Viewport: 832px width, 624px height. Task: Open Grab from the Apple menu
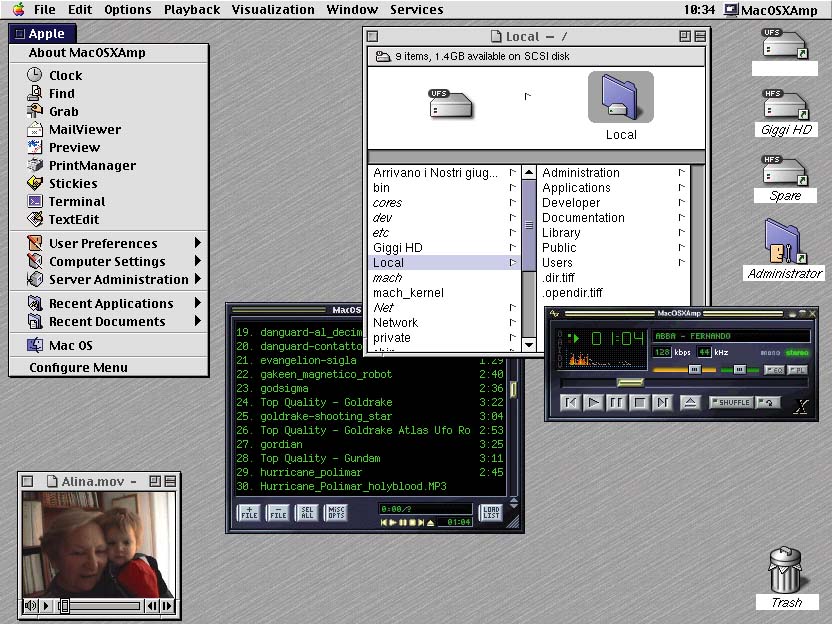tap(109, 111)
